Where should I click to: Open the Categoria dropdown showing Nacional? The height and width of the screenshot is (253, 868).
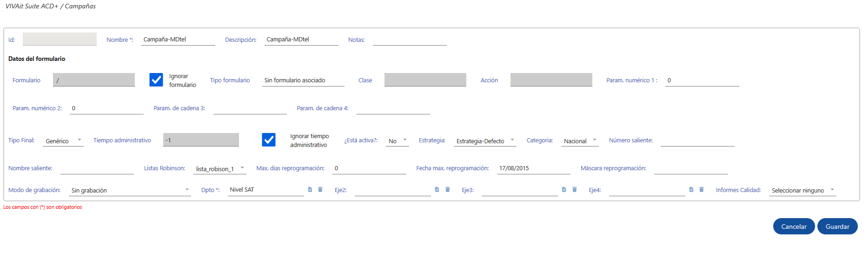coord(580,140)
